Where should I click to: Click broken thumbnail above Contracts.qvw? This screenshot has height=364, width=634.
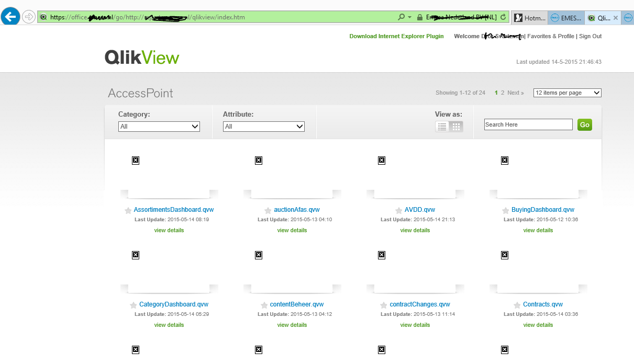pos(505,255)
